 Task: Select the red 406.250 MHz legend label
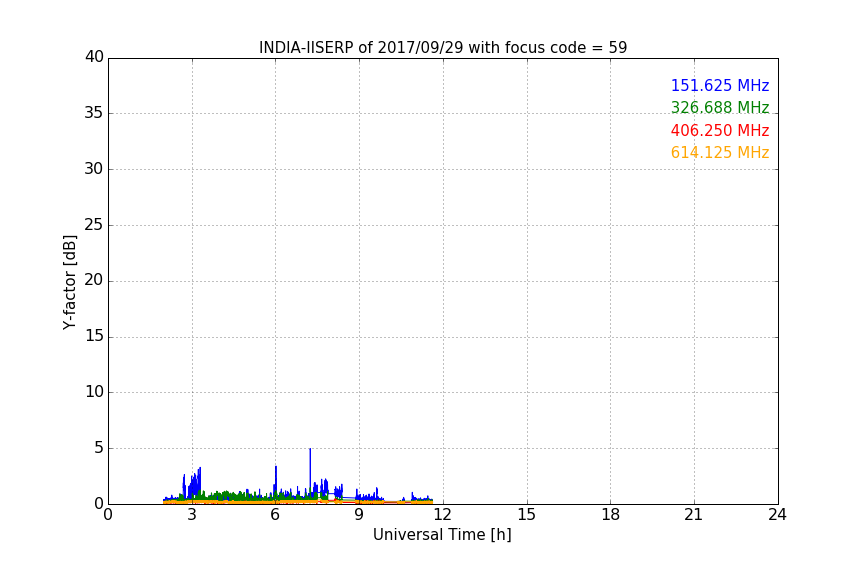pyautogui.click(x=720, y=130)
